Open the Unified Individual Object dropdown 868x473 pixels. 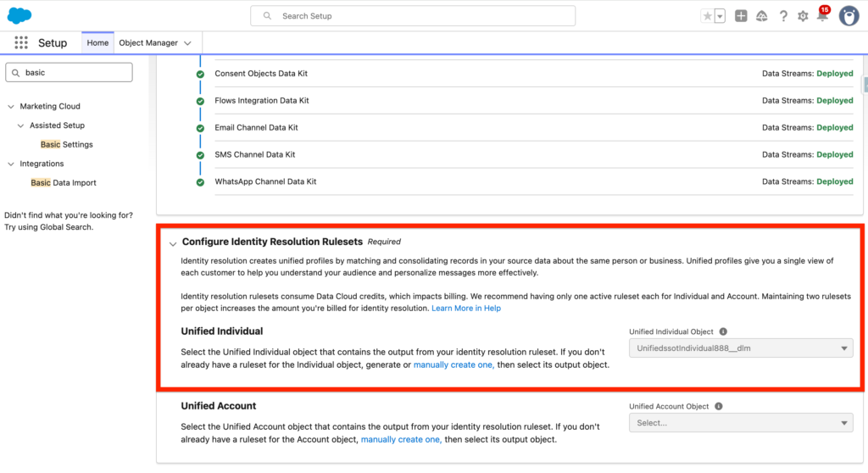point(740,348)
